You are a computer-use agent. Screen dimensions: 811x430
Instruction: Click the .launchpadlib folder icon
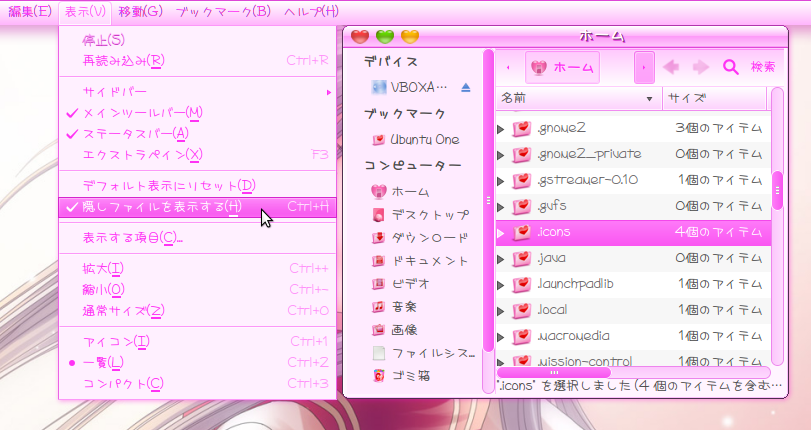(522, 284)
